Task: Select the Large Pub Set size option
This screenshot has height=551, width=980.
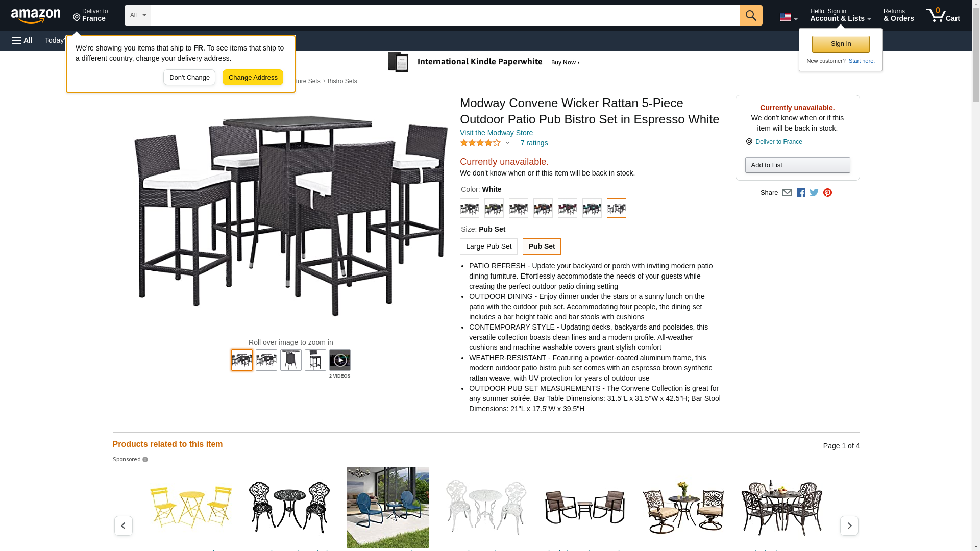Action: (488, 246)
